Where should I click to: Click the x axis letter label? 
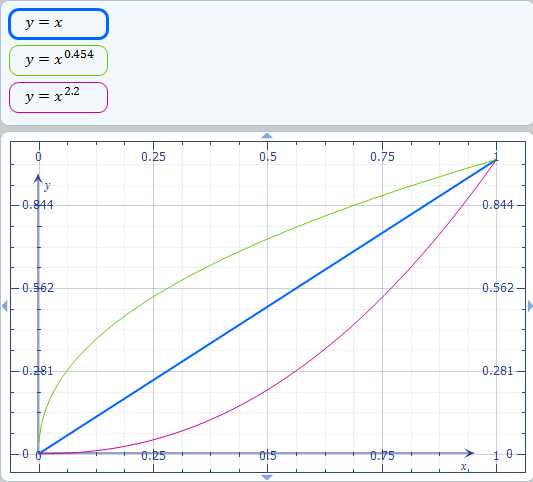(464, 467)
